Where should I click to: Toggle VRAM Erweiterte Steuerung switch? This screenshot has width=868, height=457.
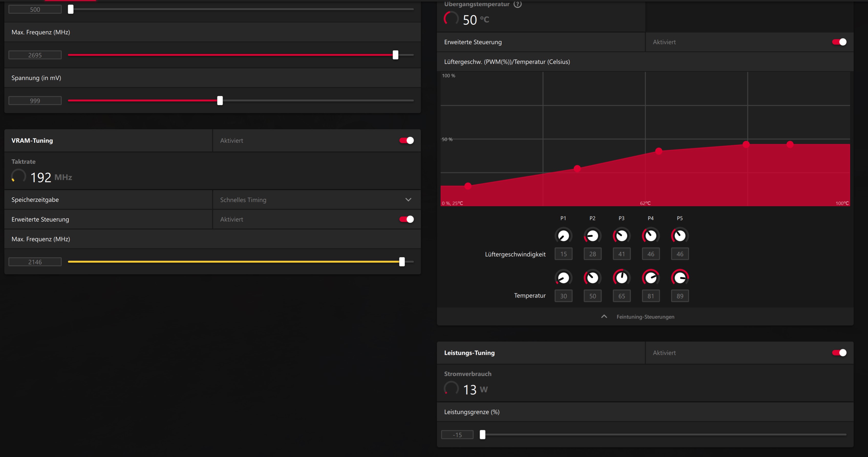click(406, 219)
